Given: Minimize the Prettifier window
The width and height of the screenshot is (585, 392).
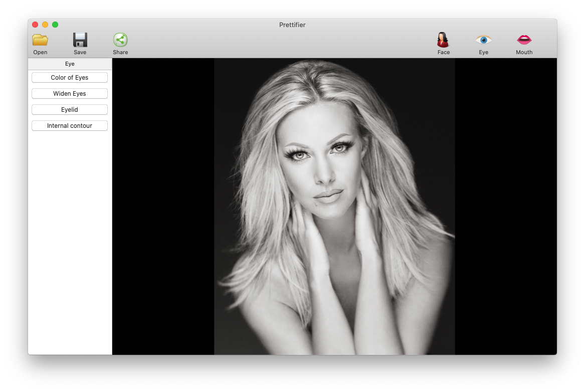Looking at the screenshot, I should [x=45, y=25].
